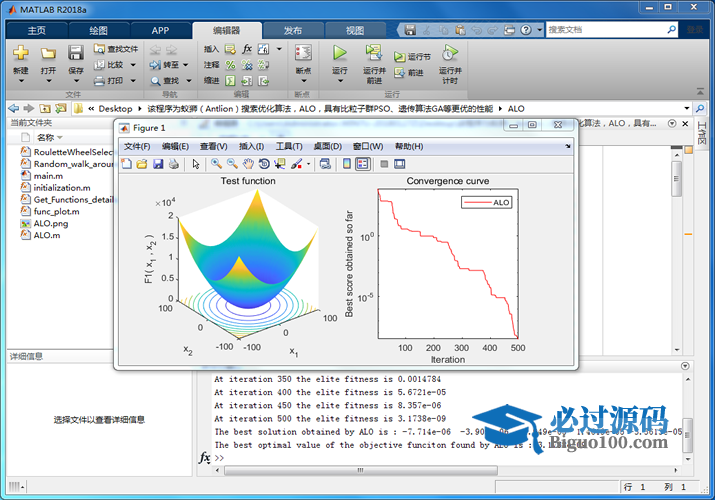Click 查找文件 (Find Files) in ribbon

pyautogui.click(x=116, y=49)
